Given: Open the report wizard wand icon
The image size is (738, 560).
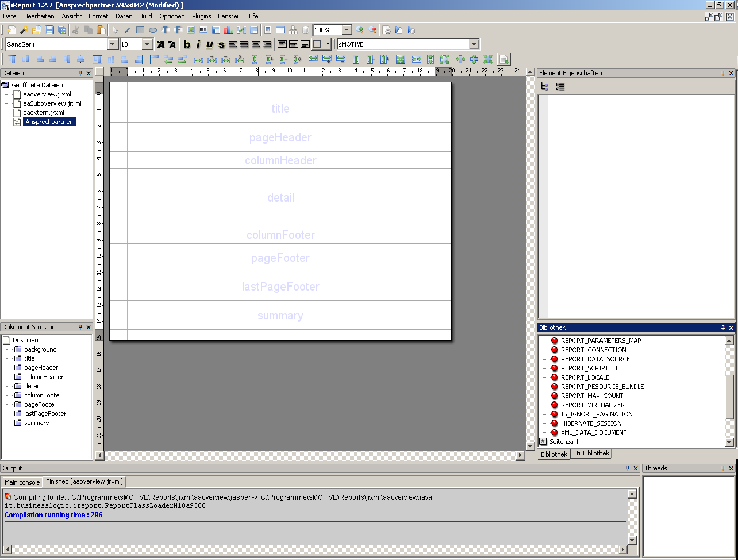Looking at the screenshot, I should (24, 30).
